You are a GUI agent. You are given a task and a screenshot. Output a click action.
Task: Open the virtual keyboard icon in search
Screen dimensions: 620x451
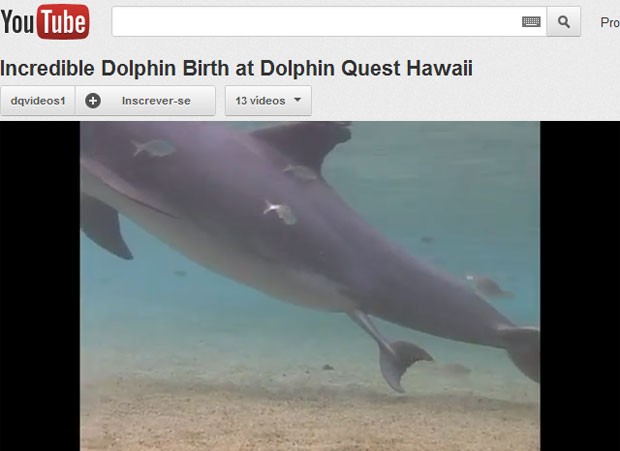(531, 22)
